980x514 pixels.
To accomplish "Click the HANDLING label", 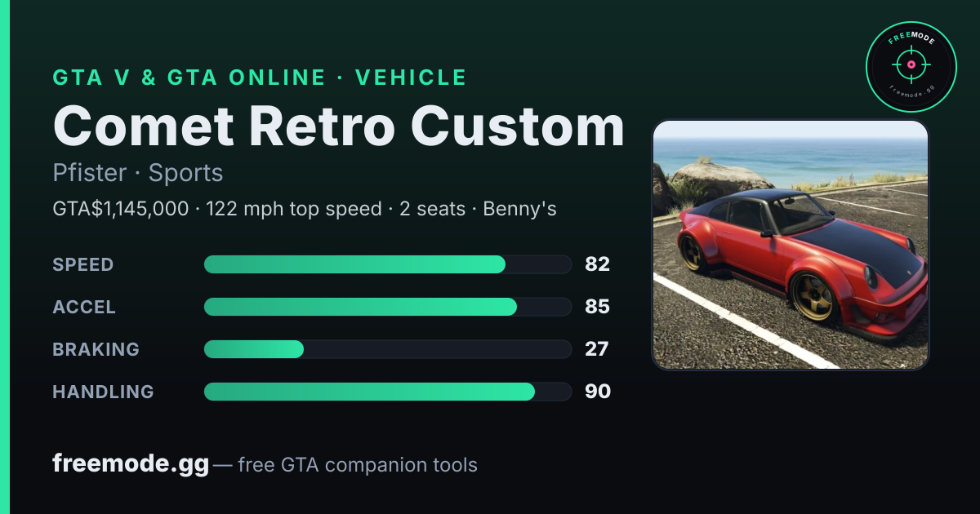I will point(103,392).
